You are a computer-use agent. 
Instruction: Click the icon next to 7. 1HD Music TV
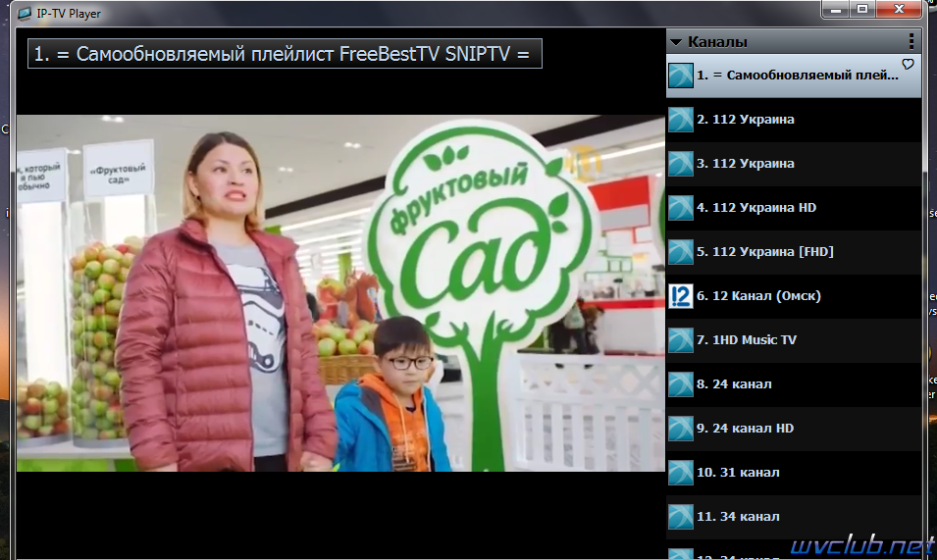coord(681,340)
